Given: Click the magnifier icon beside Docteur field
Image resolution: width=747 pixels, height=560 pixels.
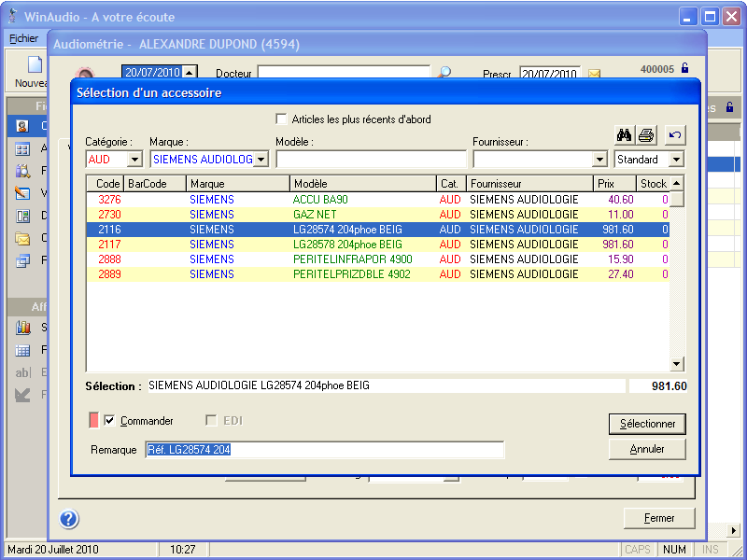Looking at the screenshot, I should pyautogui.click(x=445, y=73).
